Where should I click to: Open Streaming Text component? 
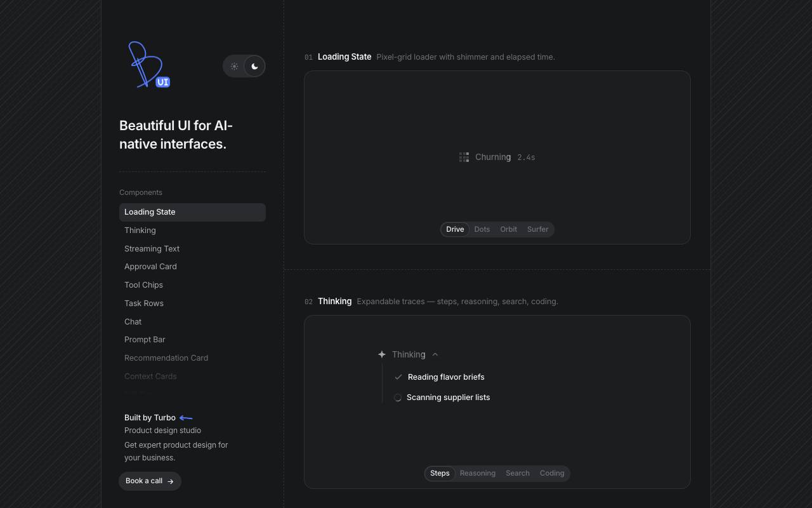click(192, 249)
